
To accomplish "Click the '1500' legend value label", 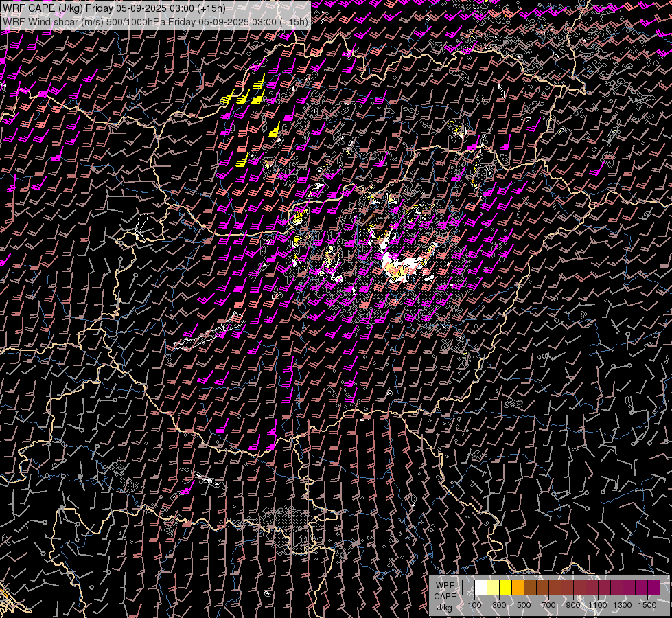I will tap(647, 605).
